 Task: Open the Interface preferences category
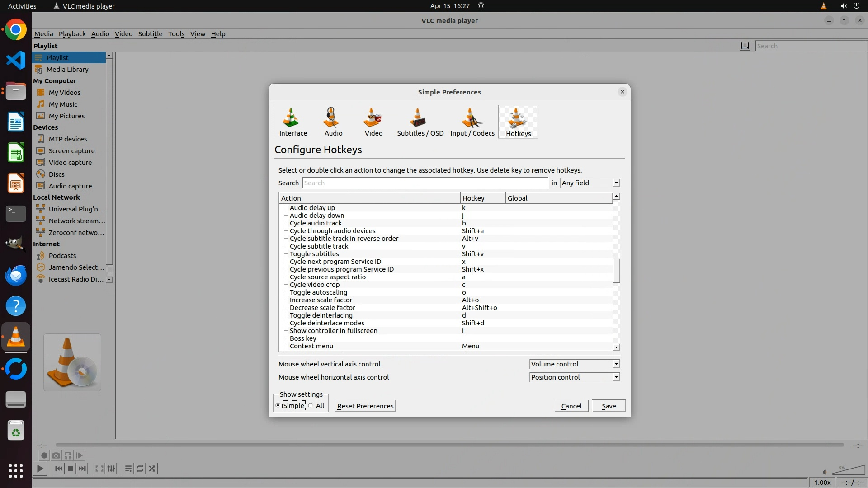[293, 122]
